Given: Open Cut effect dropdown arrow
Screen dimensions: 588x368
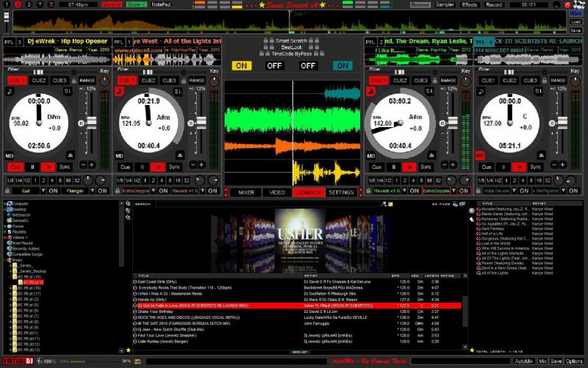Looking at the screenshot, I should tap(43, 191).
